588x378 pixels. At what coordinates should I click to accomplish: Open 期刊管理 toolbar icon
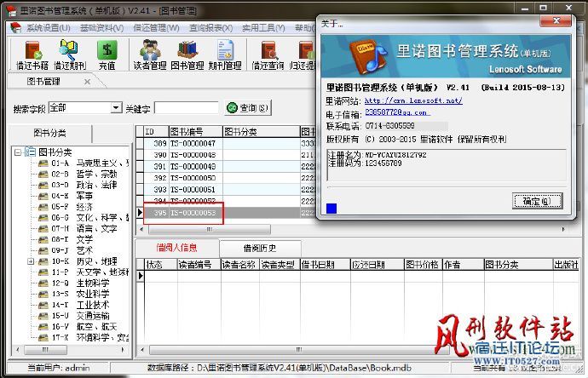[x=225, y=55]
